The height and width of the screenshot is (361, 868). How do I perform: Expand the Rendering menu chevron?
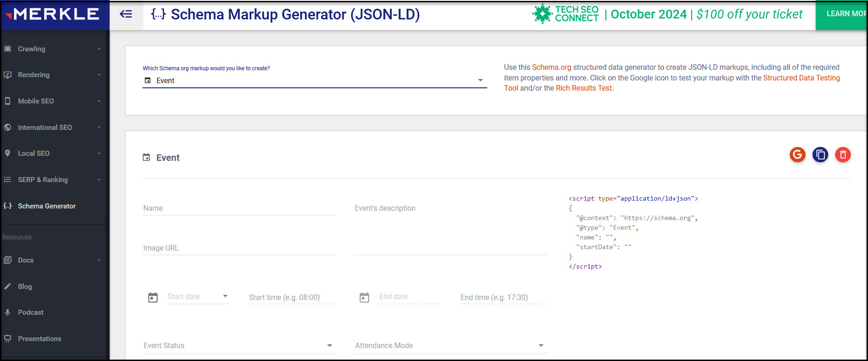point(99,75)
